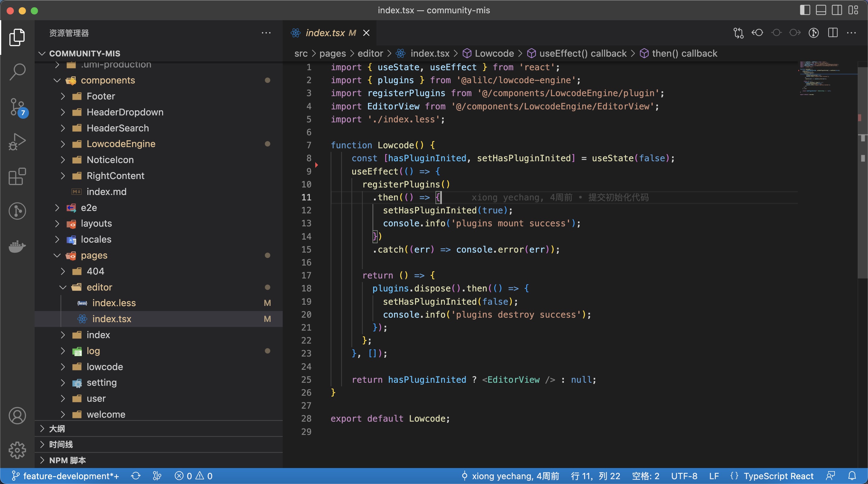Open the Accounts menu icon
The width and height of the screenshot is (868, 484).
(x=17, y=416)
